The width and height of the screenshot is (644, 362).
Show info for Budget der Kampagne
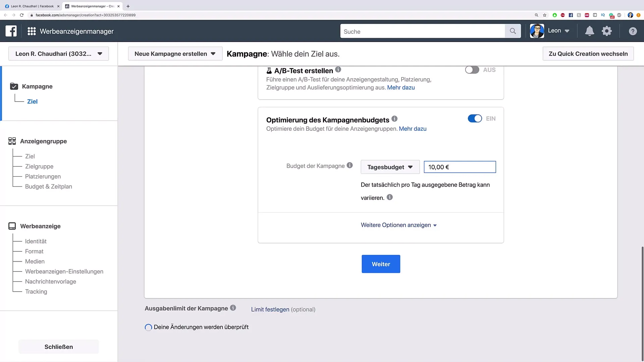pyautogui.click(x=350, y=165)
